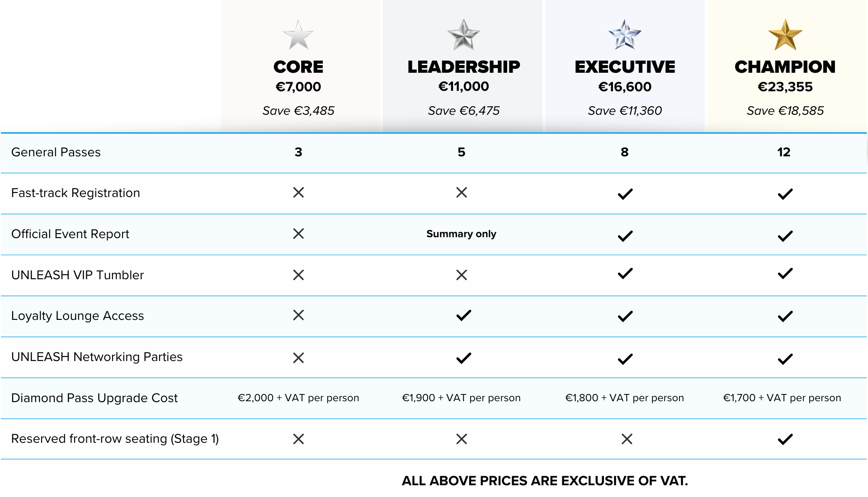Image resolution: width=868 pixels, height=497 pixels.
Task: Click Executive's checkmark for Official Event Report
Action: [x=625, y=236]
